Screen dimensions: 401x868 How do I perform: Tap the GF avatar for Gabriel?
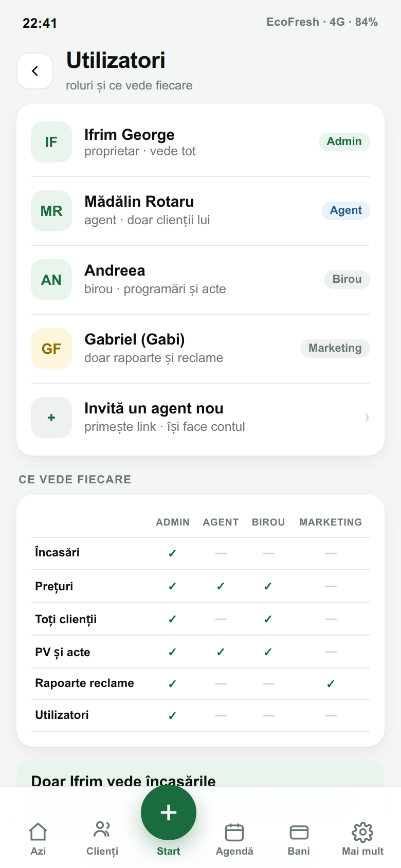[51, 349]
